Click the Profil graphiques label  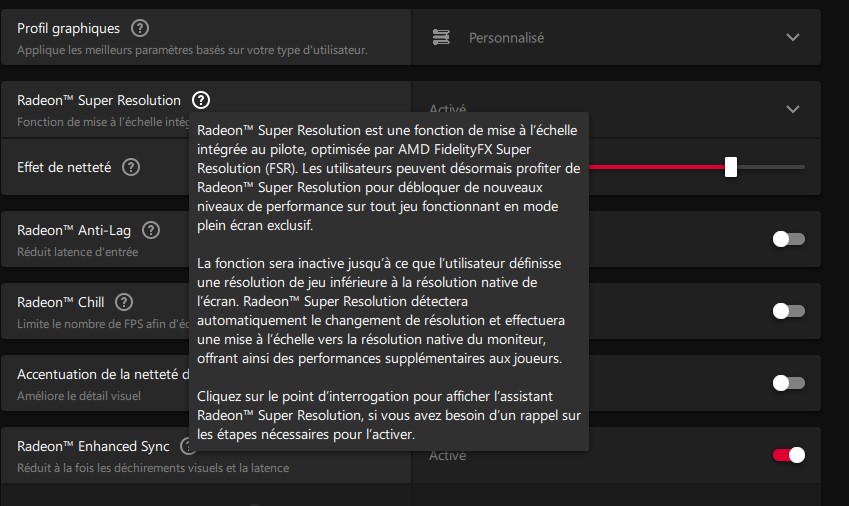[x=68, y=28]
